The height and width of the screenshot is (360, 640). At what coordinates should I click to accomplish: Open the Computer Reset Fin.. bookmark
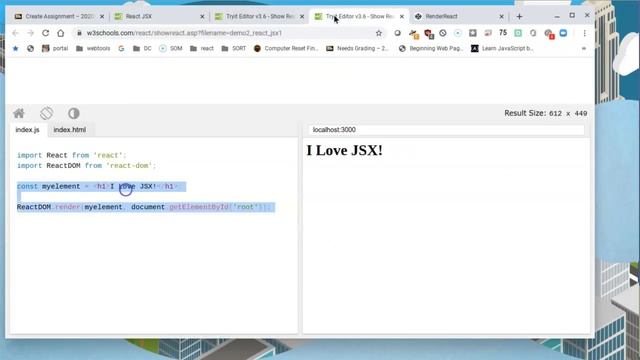[286, 48]
